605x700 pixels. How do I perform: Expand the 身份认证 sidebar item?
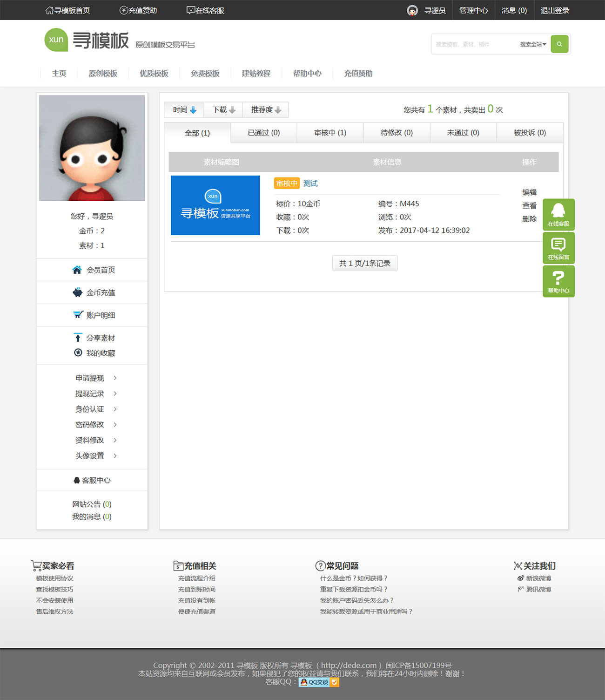coord(96,409)
